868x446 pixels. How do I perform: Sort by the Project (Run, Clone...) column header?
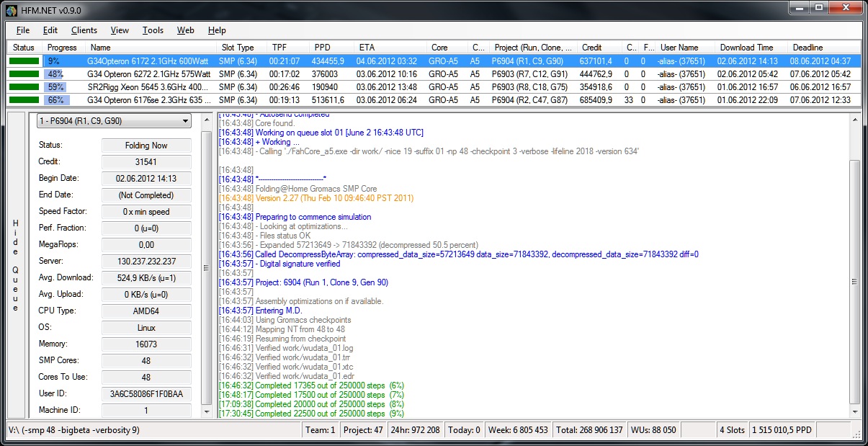tap(532, 48)
